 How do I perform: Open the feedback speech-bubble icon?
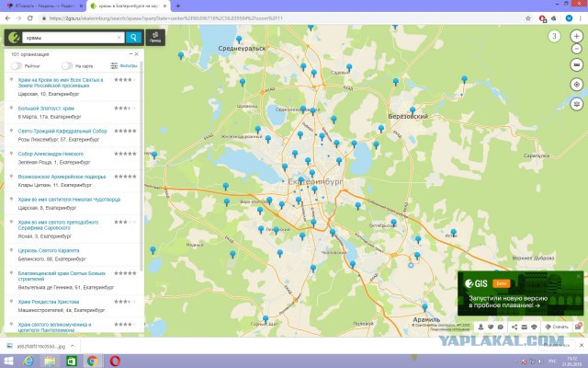[500, 327]
